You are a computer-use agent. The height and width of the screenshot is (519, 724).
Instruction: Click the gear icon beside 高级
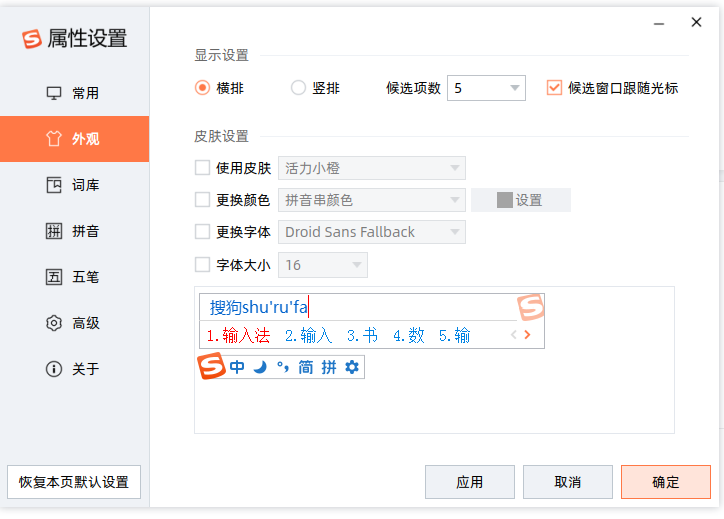pos(54,323)
